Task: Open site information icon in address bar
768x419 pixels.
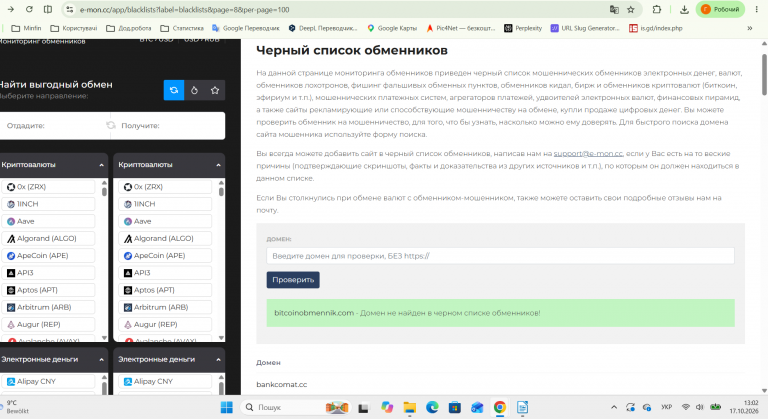Action: 70,9
